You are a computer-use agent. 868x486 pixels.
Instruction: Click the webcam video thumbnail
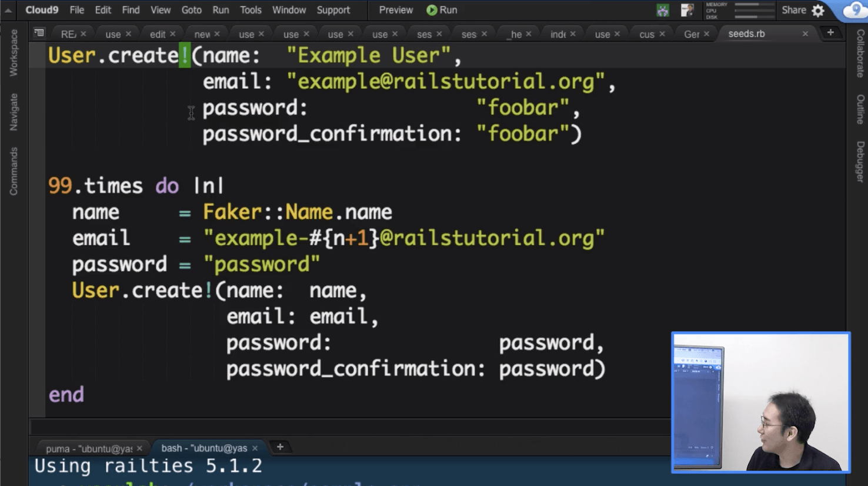click(x=761, y=402)
